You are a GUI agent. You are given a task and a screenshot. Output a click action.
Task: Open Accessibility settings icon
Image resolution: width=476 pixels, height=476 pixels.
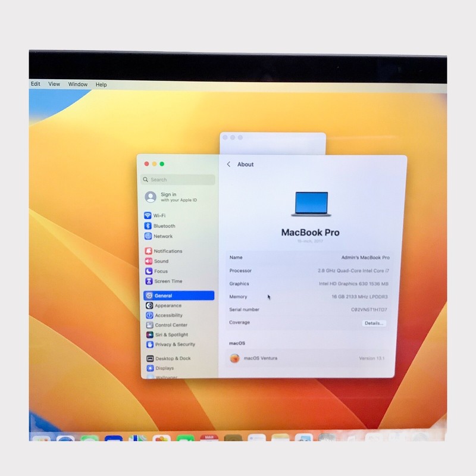point(149,315)
